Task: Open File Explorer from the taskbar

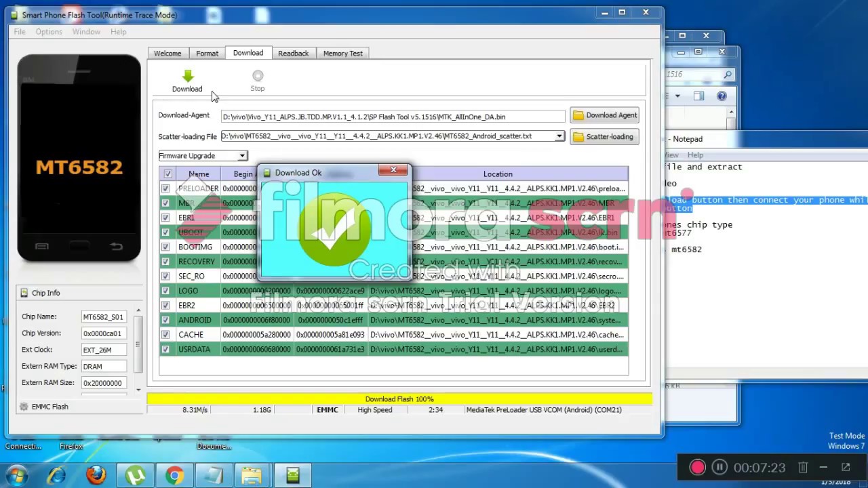Action: click(x=252, y=476)
